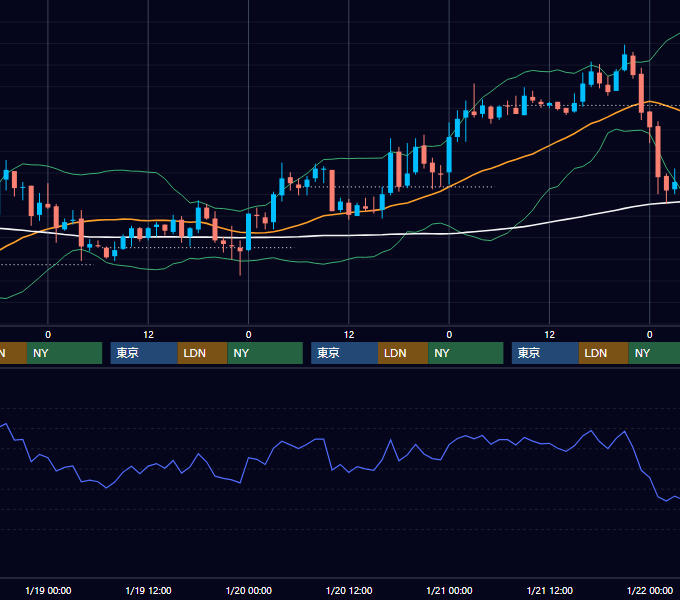Click the '0' hour label above the 1/20 NY block

(x=248, y=335)
